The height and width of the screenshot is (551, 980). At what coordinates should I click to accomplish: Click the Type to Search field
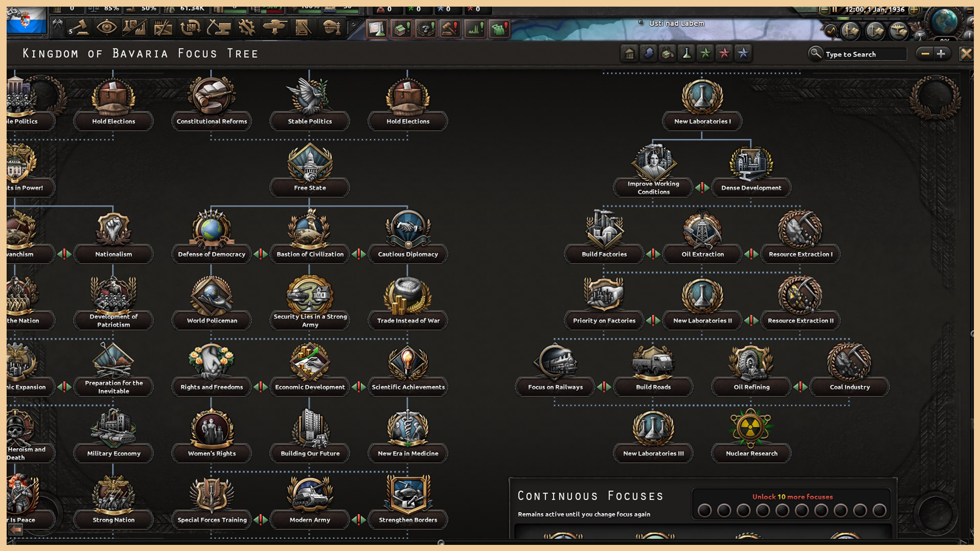coord(865,54)
